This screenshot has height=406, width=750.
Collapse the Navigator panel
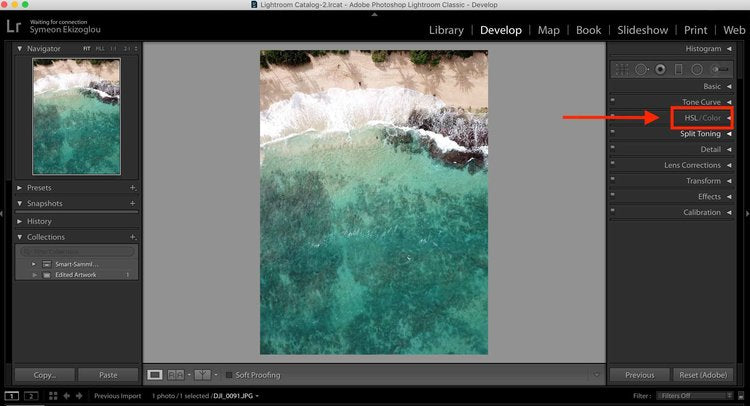20,49
